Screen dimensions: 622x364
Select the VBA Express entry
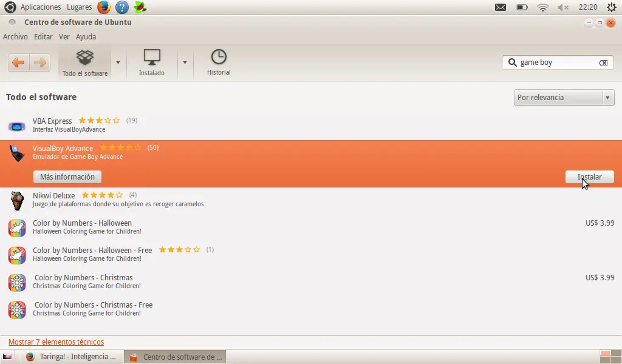(x=311, y=125)
